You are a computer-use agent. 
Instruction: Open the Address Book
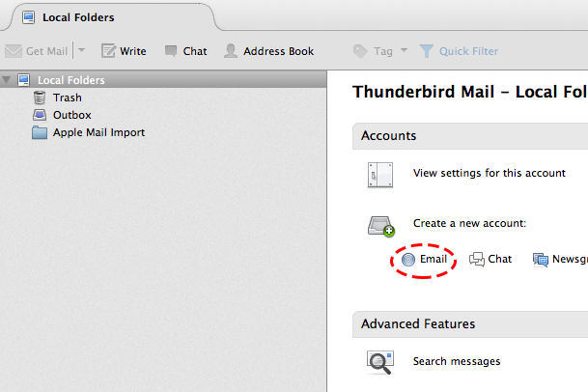click(x=268, y=51)
